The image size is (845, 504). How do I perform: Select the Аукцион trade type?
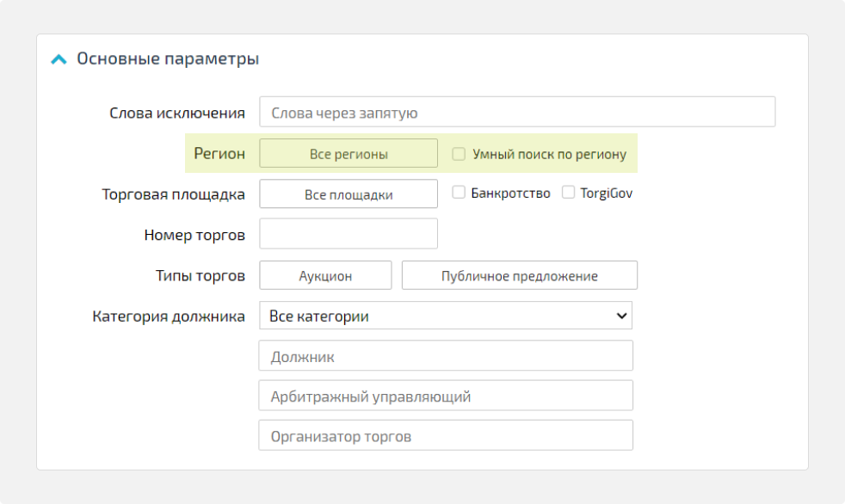(x=325, y=276)
